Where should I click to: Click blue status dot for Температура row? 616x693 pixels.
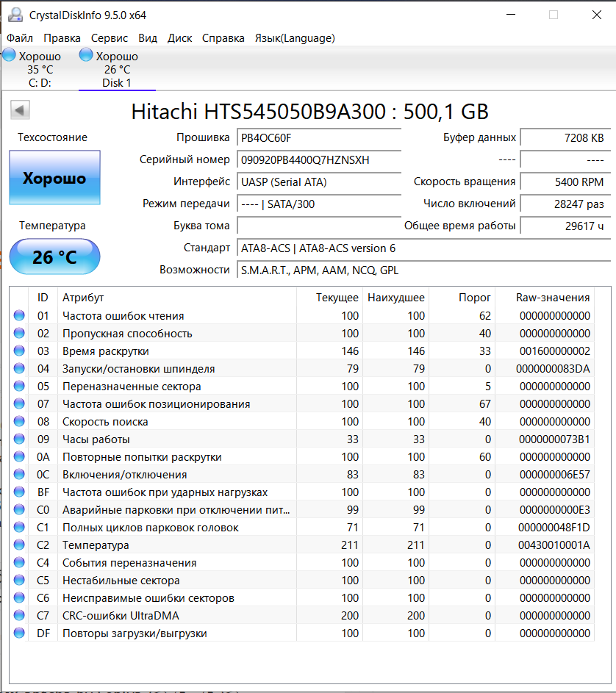tap(19, 545)
